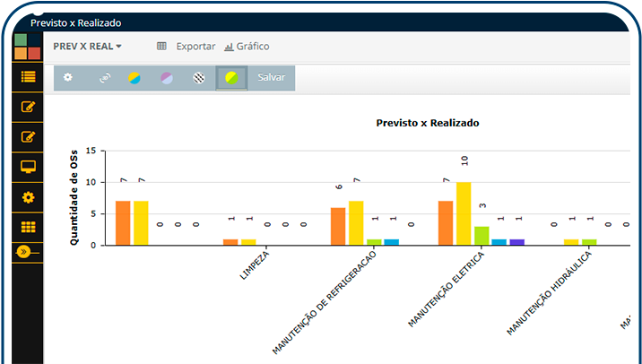Click the first edit icon in sidebar
This screenshot has width=642, height=364.
28,108
